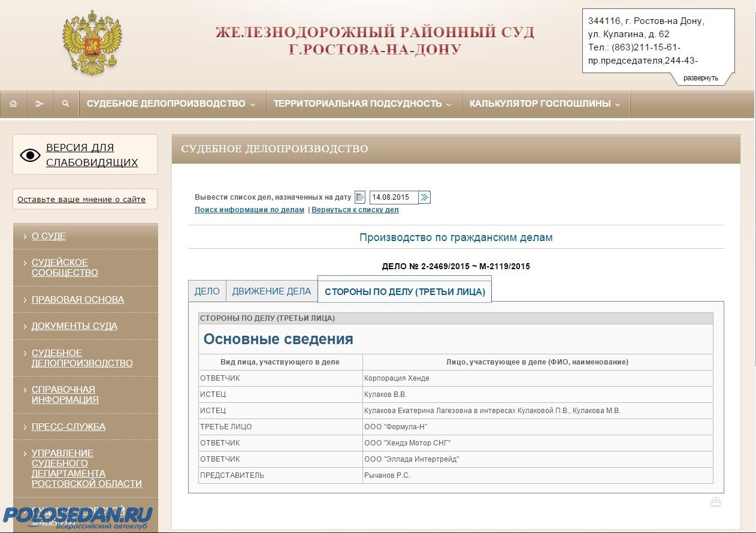
Task: Click the Вернуться к списку дел link
Action: (355, 210)
